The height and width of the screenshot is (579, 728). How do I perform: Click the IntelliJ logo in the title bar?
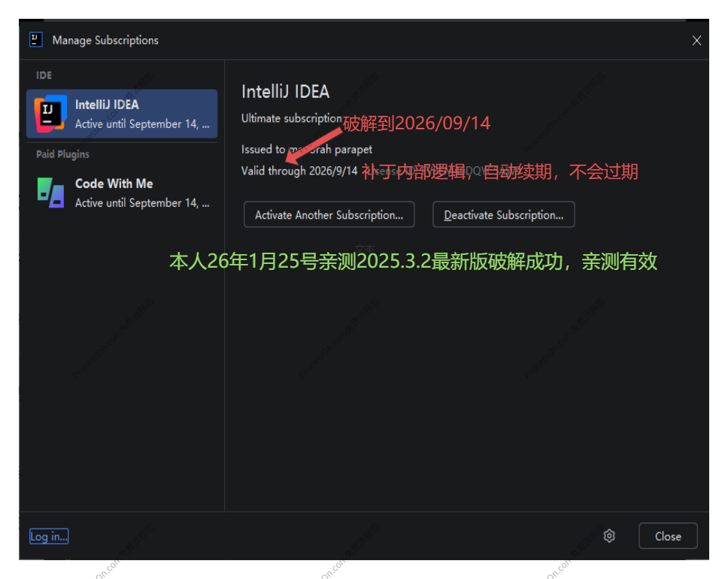coord(35,40)
